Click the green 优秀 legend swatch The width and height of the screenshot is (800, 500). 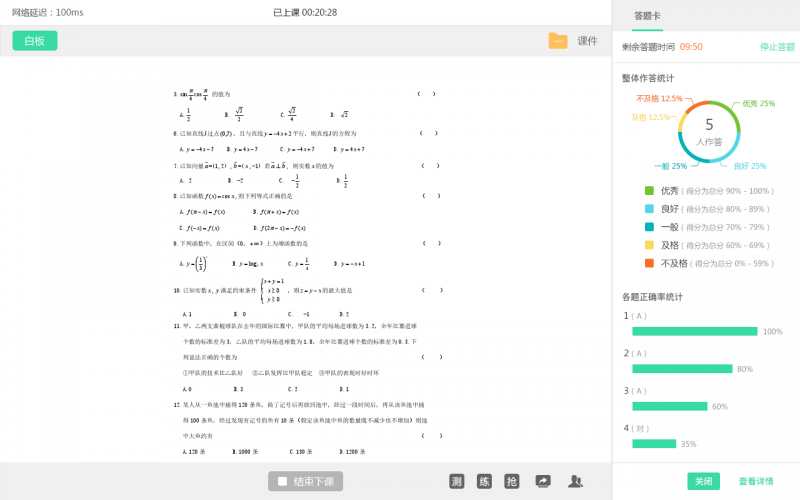click(649, 191)
